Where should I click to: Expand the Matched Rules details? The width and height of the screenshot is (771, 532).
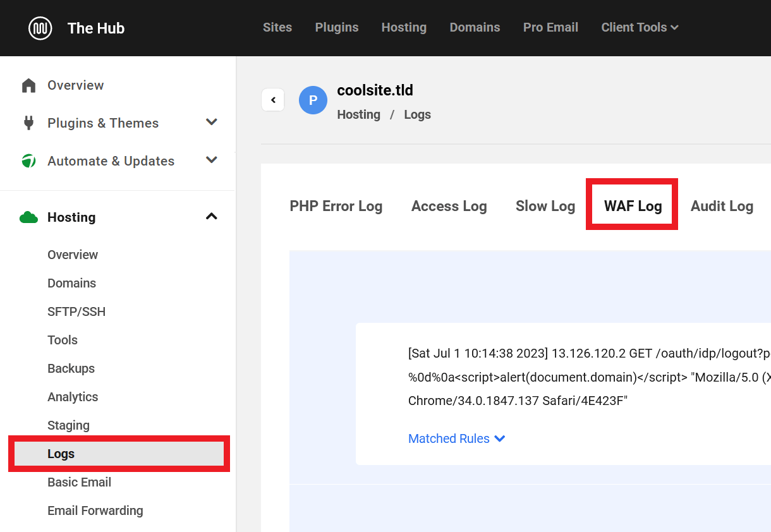[x=456, y=438]
